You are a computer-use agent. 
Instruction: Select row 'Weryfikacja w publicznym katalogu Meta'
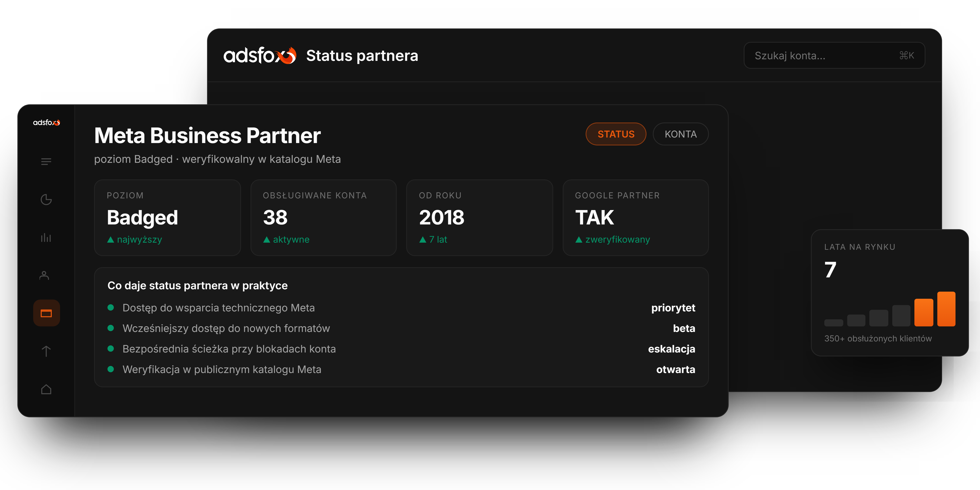coord(401,369)
